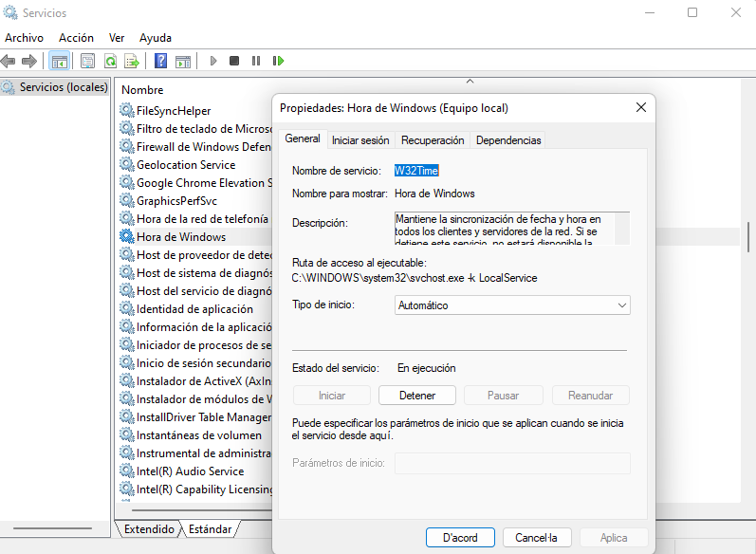Viewport: 756px width, 554px height.
Task: Select Servicios (locales) tree node
Action: pos(63,87)
